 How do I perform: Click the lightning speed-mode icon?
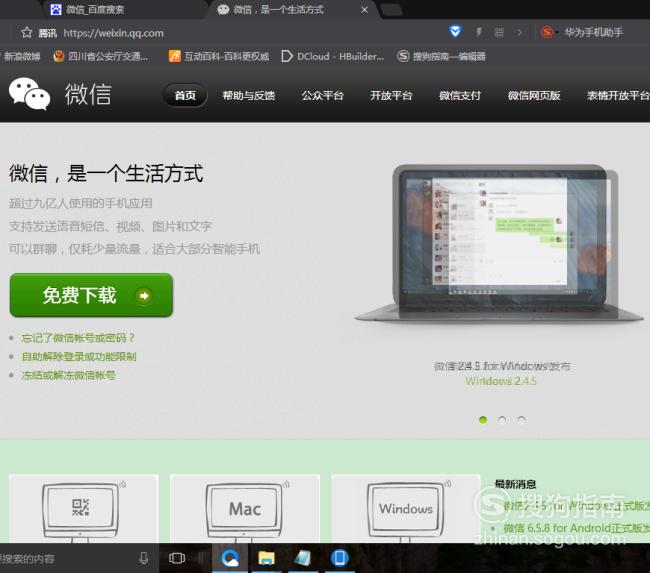pos(479,32)
